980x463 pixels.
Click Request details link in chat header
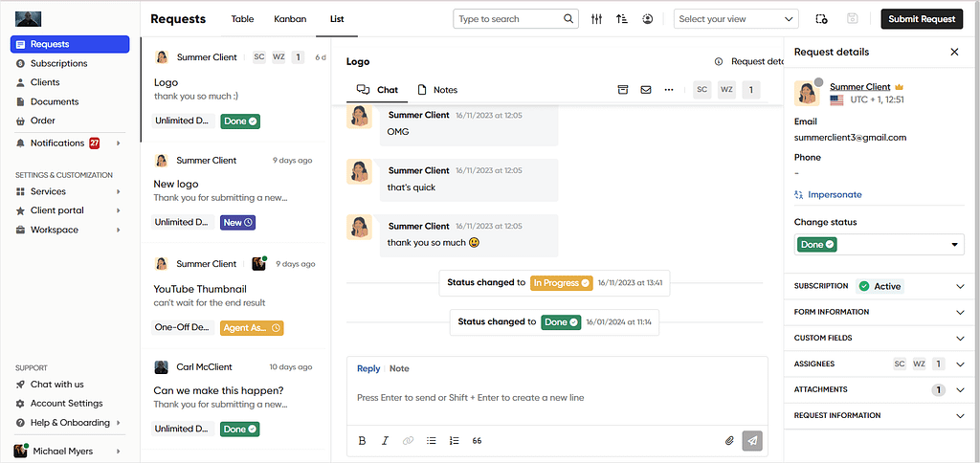[x=757, y=61]
